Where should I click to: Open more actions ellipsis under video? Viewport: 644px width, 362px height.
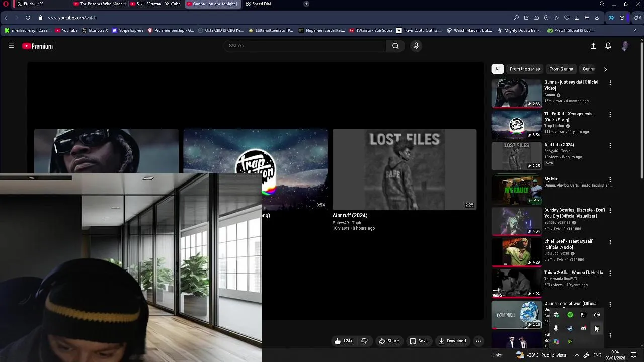pyautogui.click(x=478, y=341)
